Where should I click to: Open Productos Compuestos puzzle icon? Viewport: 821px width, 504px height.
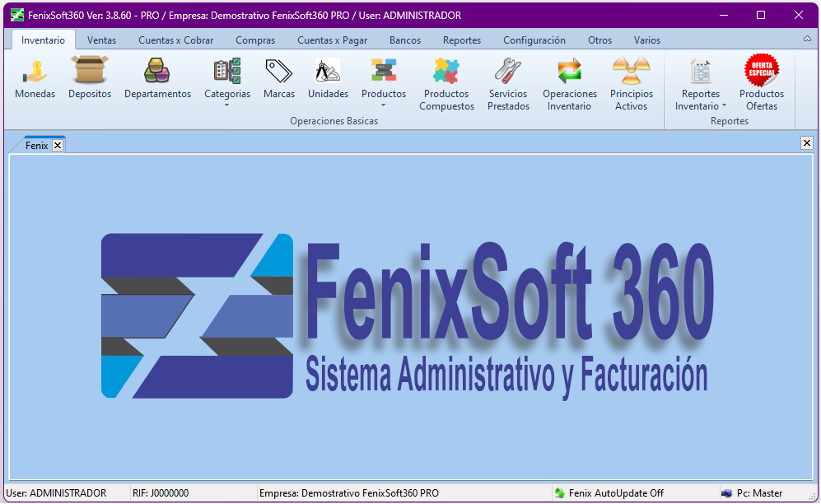[446, 71]
